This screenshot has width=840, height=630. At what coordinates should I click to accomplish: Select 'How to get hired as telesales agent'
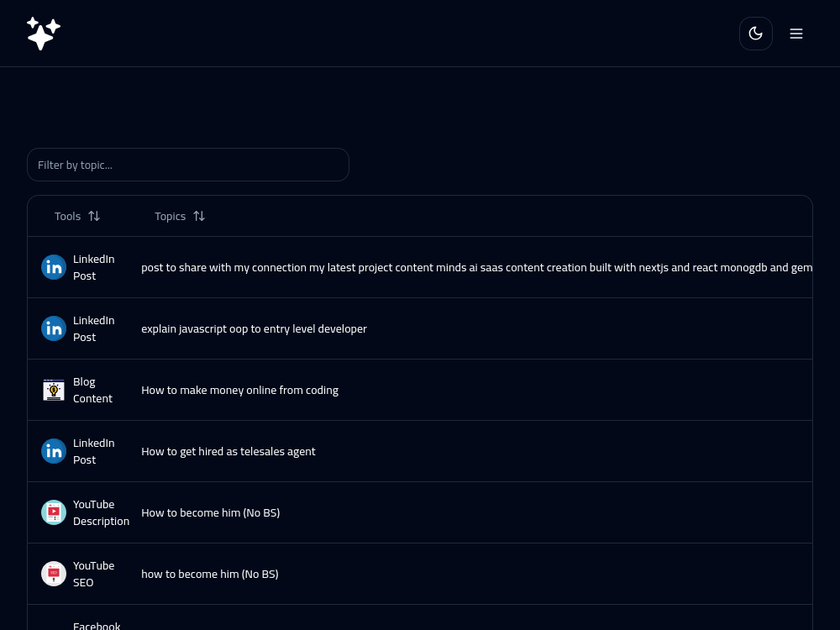(x=228, y=451)
